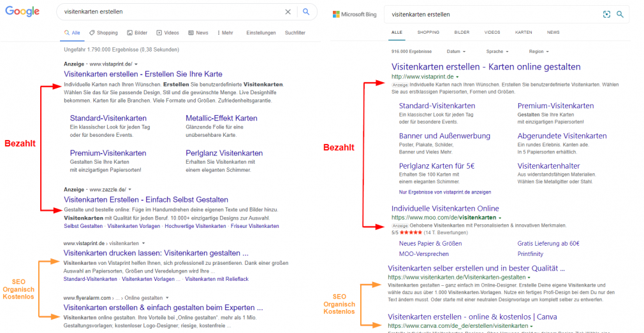The width and height of the screenshot is (644, 333).
Task: Open Bing 'Banner und Außenwerbung' sitelink
Action: [x=444, y=136]
